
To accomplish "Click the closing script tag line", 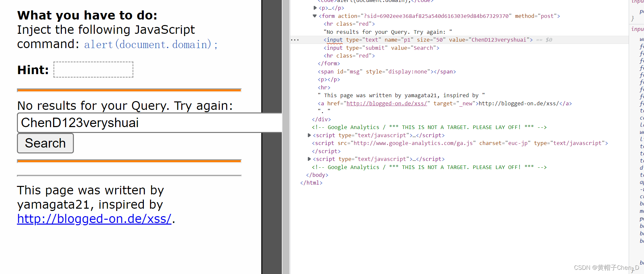I will coord(326,151).
